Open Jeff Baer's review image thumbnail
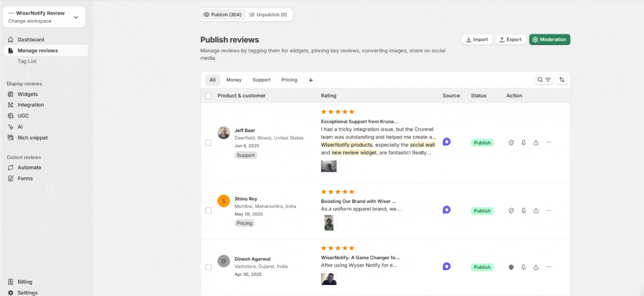The width and height of the screenshot is (644, 296). [329, 166]
